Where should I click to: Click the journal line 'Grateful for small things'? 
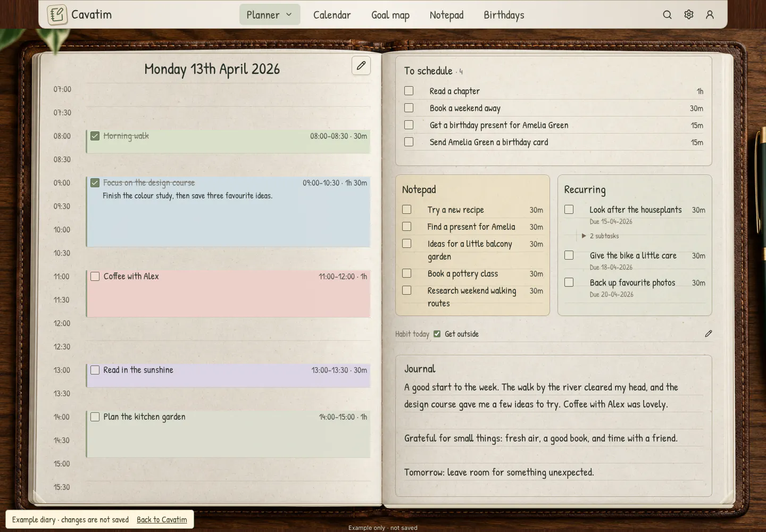click(x=541, y=438)
